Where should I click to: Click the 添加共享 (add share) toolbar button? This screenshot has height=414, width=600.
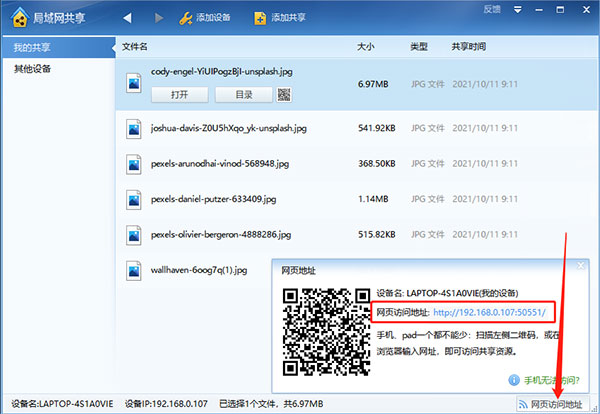pos(280,19)
